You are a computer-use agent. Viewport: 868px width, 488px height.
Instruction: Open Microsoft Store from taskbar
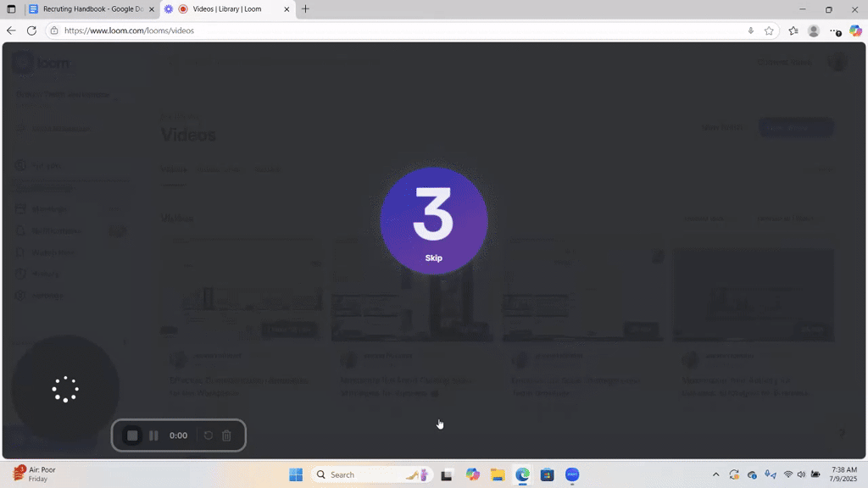[x=548, y=474]
